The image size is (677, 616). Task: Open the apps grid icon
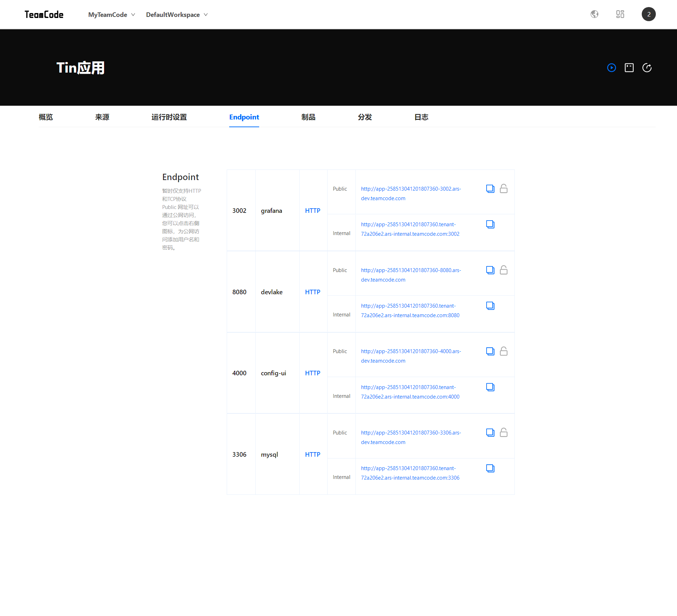pos(620,14)
